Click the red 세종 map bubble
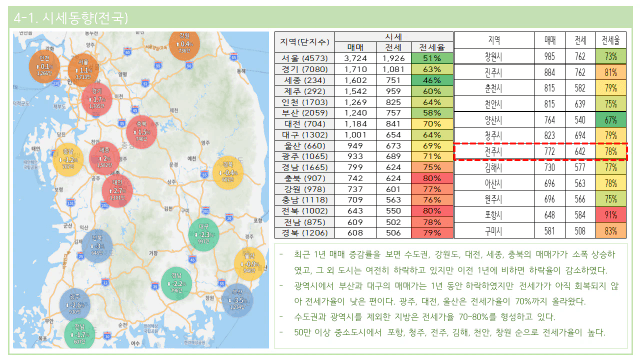The height and width of the screenshot is (360, 640). click(x=104, y=159)
